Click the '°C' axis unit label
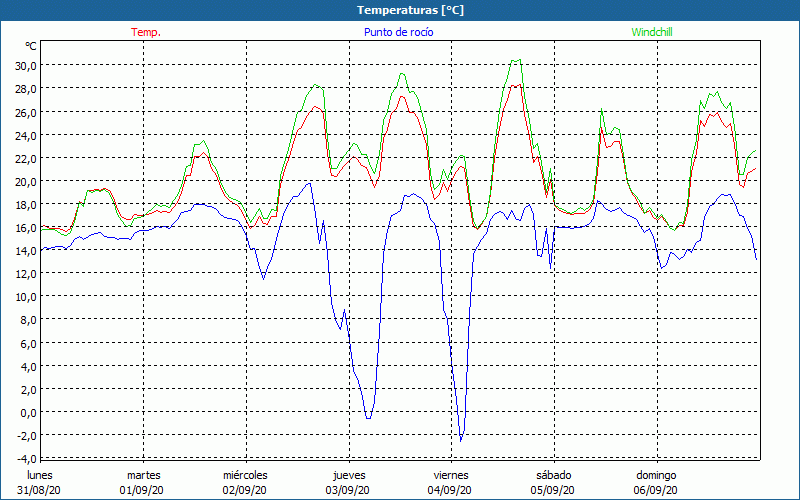The width and height of the screenshot is (800, 500). [x=31, y=46]
